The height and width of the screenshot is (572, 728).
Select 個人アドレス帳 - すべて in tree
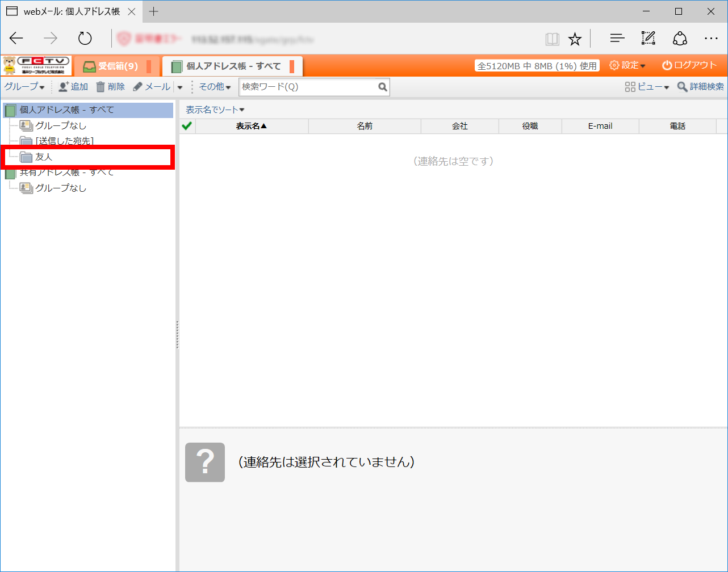88,110
